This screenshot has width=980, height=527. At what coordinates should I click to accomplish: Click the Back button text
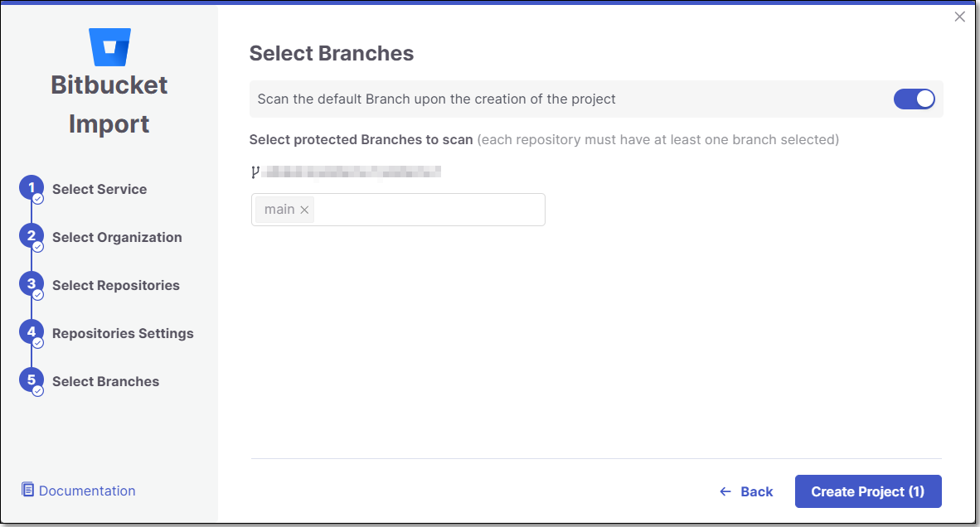[x=757, y=492]
